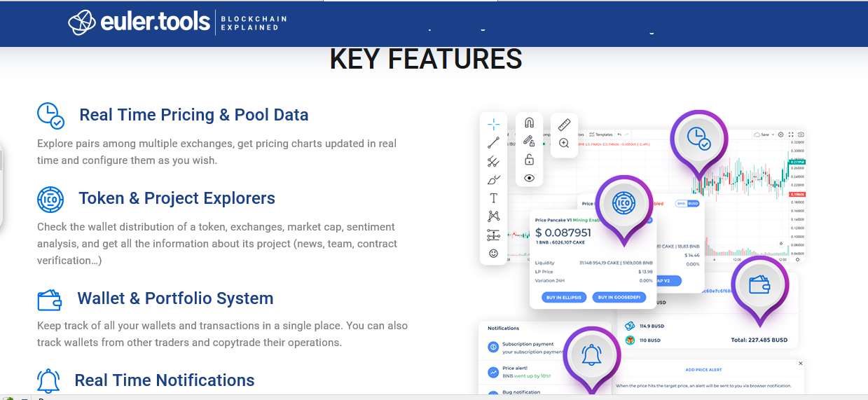
Task: Select the crosshair cursor tool in chart toolbar
Action: 493,124
